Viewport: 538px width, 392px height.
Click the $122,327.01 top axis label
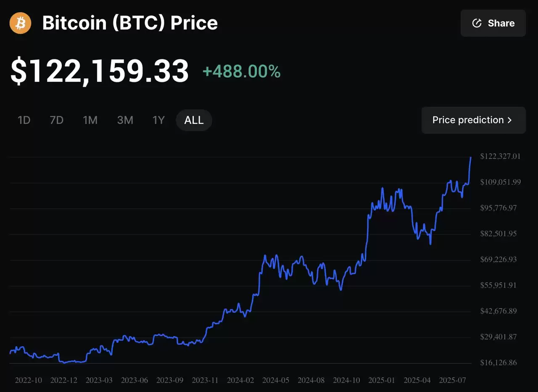coord(500,156)
